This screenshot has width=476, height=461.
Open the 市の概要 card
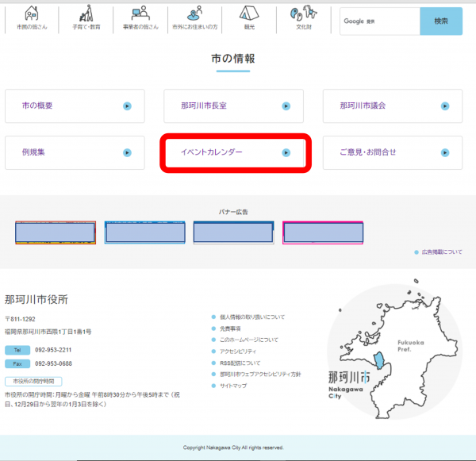[x=75, y=106]
